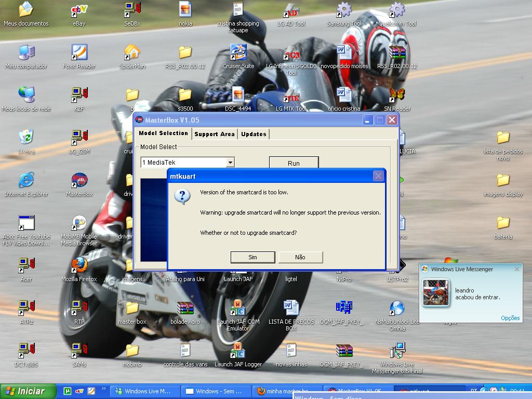Screen dimensions: 532x399
Task: Select the NsMultiUnlock Lite Omnia shortcut
Action: [397, 315]
